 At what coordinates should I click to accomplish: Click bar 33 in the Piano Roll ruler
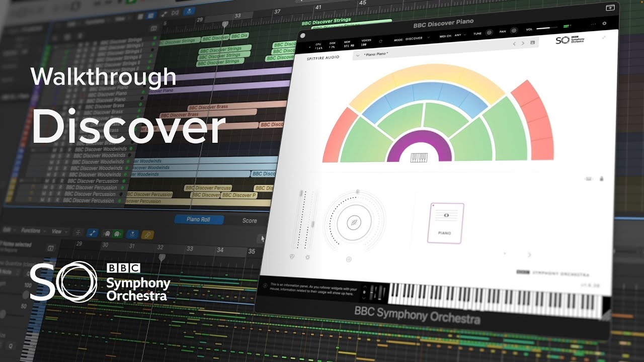190,248
